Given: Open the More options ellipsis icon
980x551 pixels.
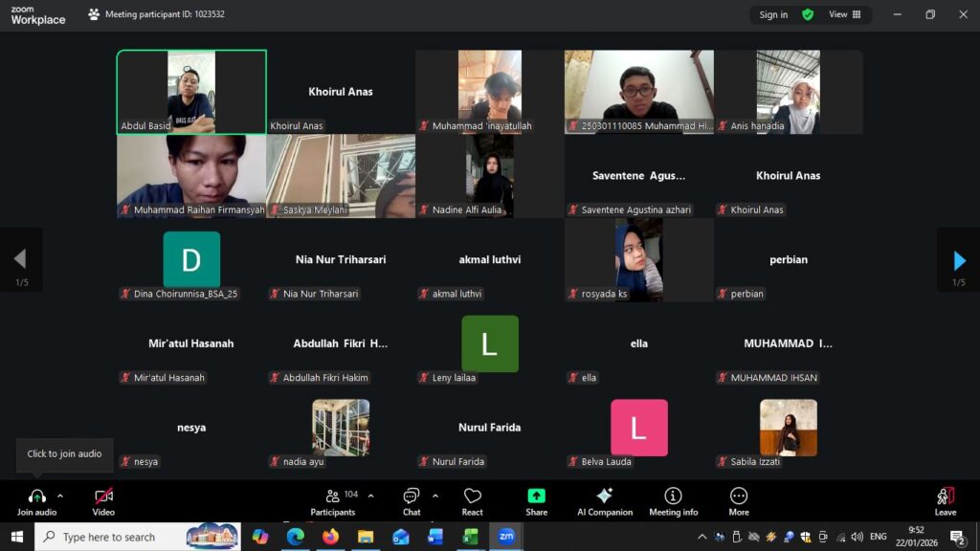Looking at the screenshot, I should (x=738, y=496).
